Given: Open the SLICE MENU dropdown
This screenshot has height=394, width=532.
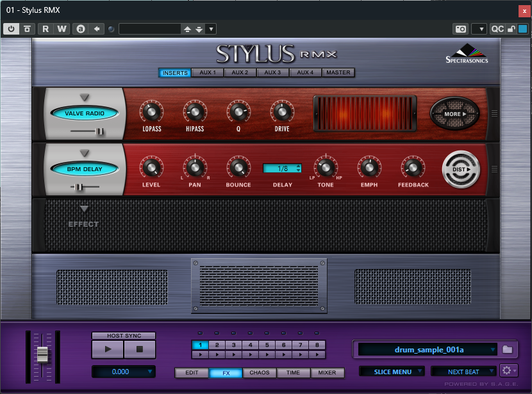Looking at the screenshot, I should pyautogui.click(x=392, y=372).
